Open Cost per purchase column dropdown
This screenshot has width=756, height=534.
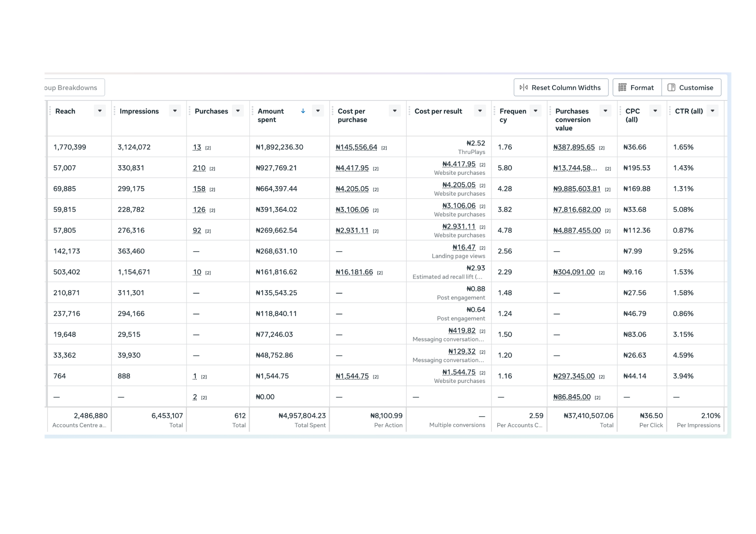tap(395, 111)
